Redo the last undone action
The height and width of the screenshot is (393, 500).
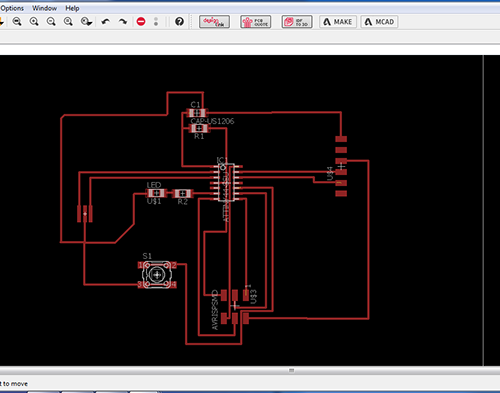(x=123, y=22)
